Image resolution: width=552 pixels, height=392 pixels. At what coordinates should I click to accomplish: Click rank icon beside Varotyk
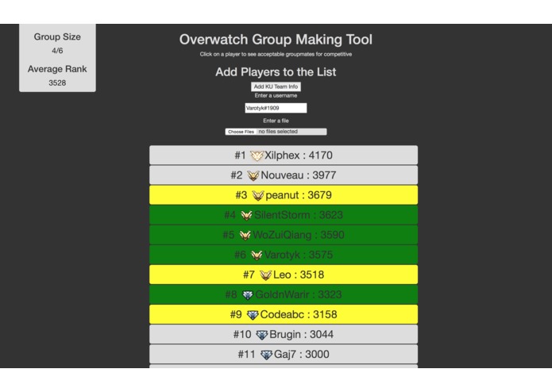click(257, 255)
